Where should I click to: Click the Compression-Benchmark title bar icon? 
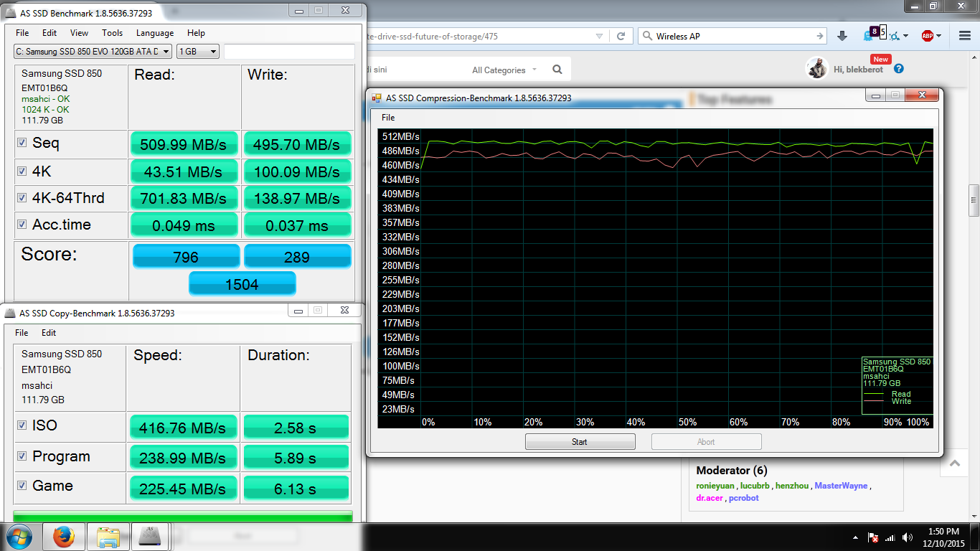click(377, 98)
